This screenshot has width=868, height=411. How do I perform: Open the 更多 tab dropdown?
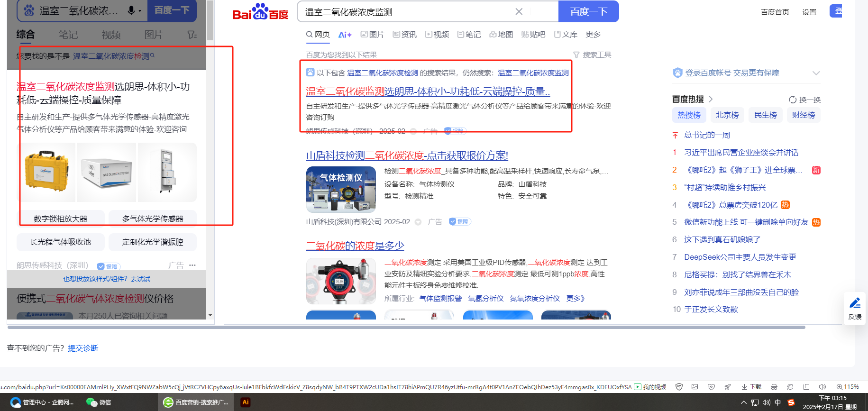coord(593,35)
